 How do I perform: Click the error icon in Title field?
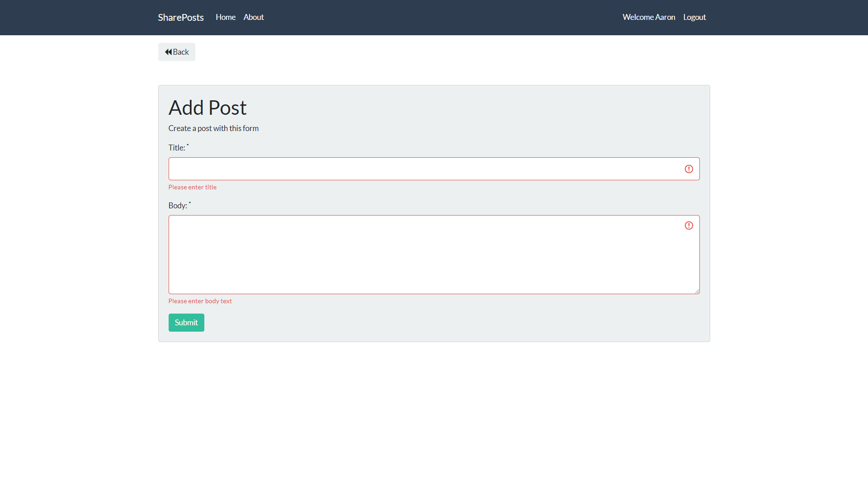point(689,169)
